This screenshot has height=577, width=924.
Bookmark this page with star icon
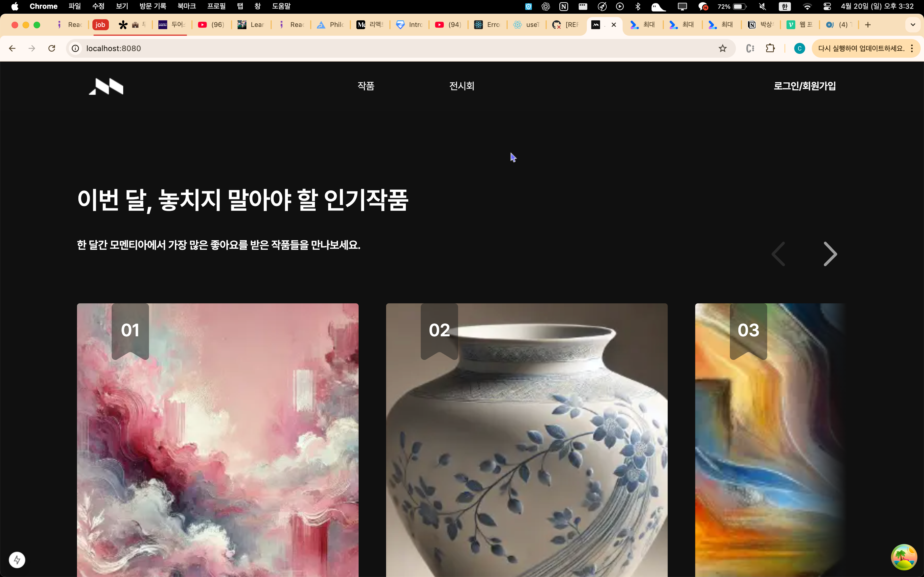pyautogui.click(x=722, y=48)
